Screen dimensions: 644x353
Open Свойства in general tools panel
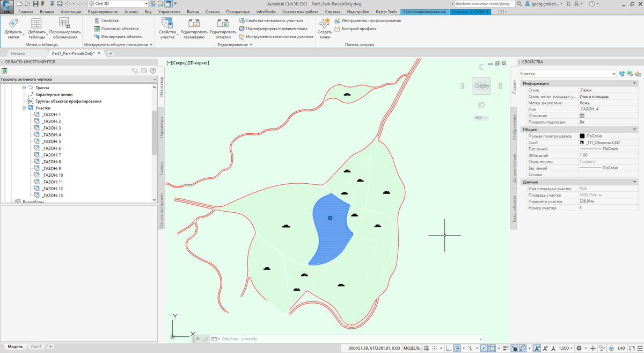tap(107, 20)
